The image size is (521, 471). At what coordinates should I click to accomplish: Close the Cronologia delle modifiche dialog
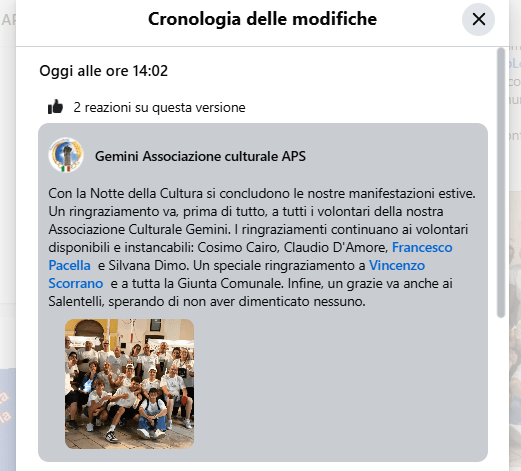pos(478,19)
